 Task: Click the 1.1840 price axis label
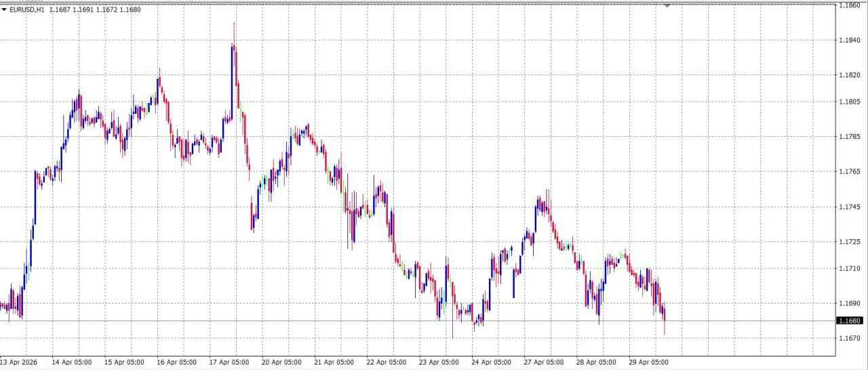point(849,40)
